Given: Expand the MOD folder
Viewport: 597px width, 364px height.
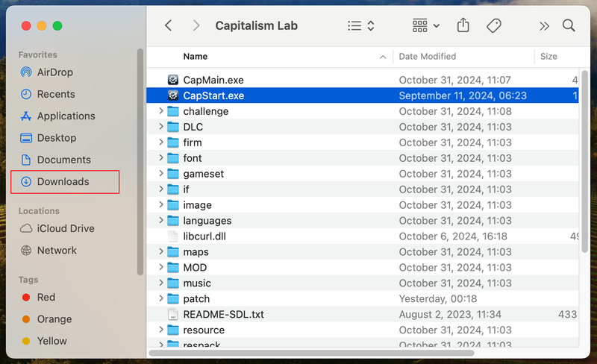Looking at the screenshot, I should click(160, 267).
